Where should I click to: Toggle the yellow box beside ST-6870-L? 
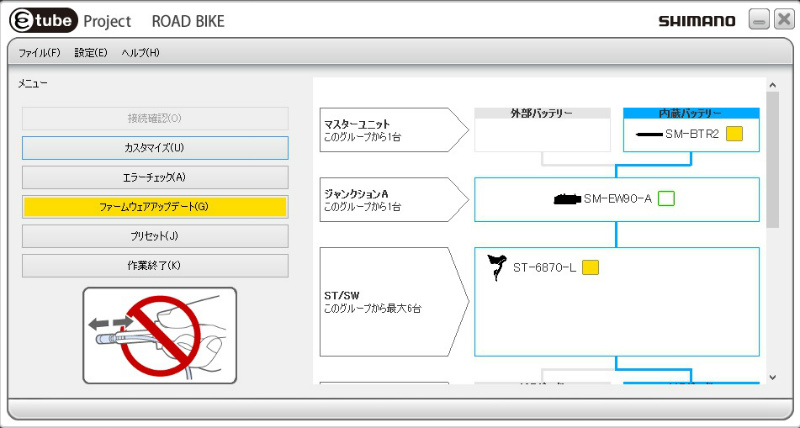pyautogui.click(x=590, y=267)
